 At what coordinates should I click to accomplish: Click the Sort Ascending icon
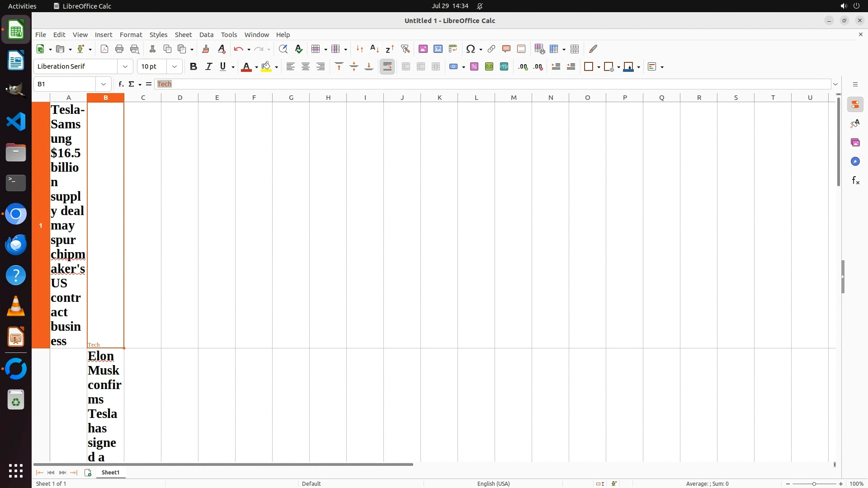(x=374, y=49)
